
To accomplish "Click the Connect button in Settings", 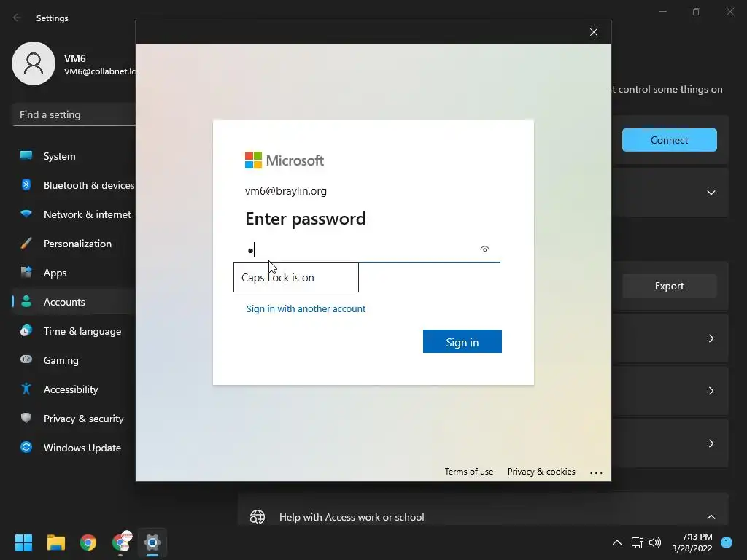I will (x=670, y=140).
